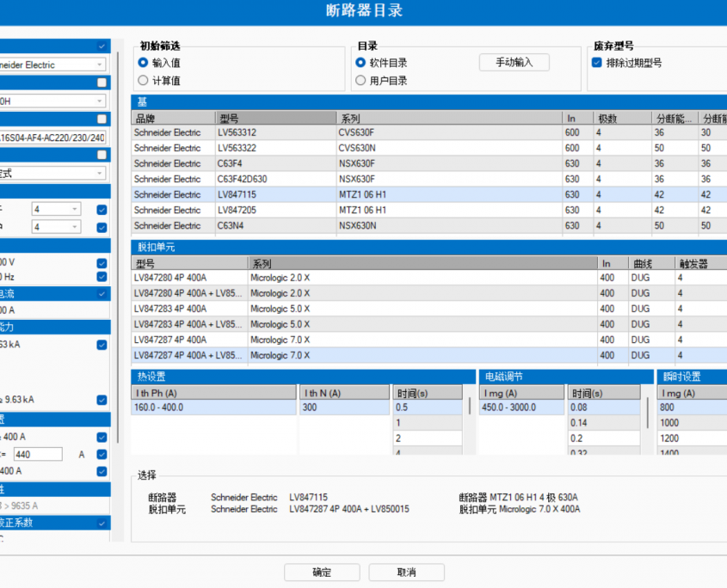
Task: Dismiss the dialog with 取消
Action: [407, 573]
